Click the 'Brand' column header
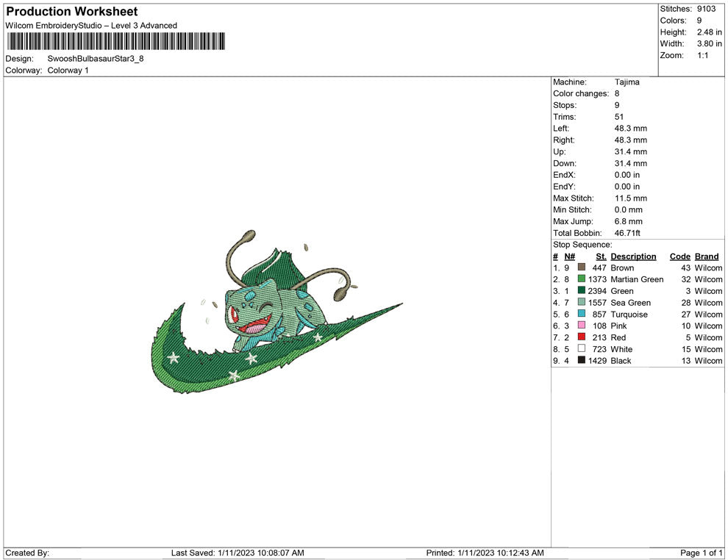 (x=707, y=256)
